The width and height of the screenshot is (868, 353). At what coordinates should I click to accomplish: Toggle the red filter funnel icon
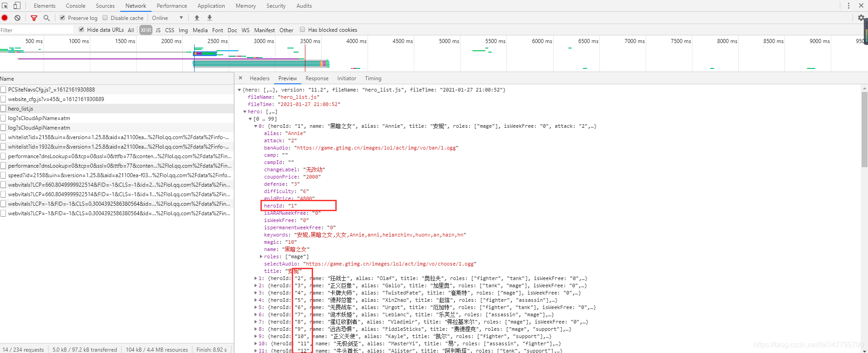tap(34, 18)
